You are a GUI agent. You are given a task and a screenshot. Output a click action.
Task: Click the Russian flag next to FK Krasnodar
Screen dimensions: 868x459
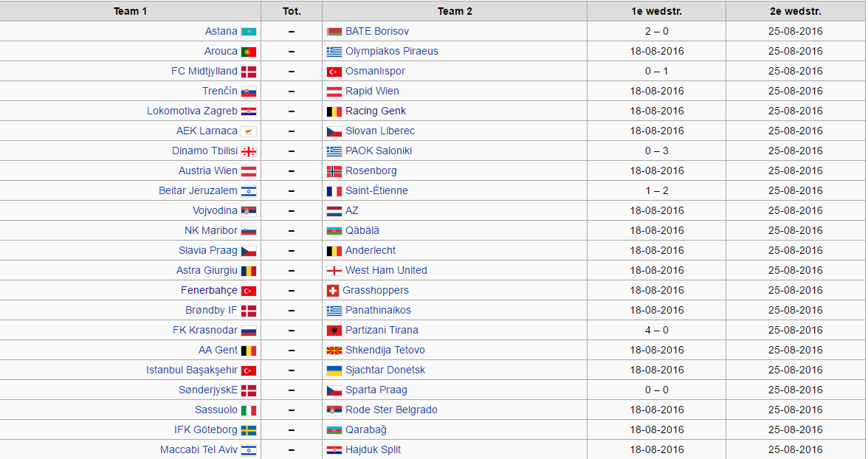(249, 331)
